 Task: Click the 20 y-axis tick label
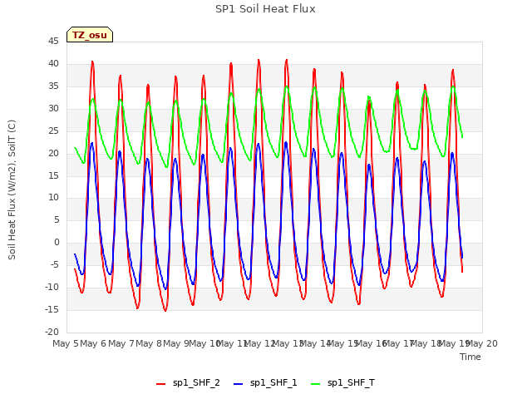53,153
